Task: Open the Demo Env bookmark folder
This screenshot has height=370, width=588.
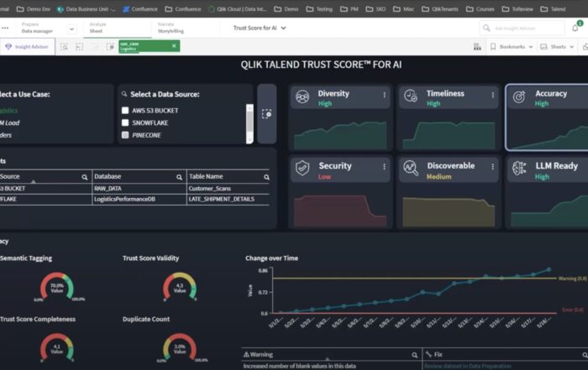Action: click(34, 8)
